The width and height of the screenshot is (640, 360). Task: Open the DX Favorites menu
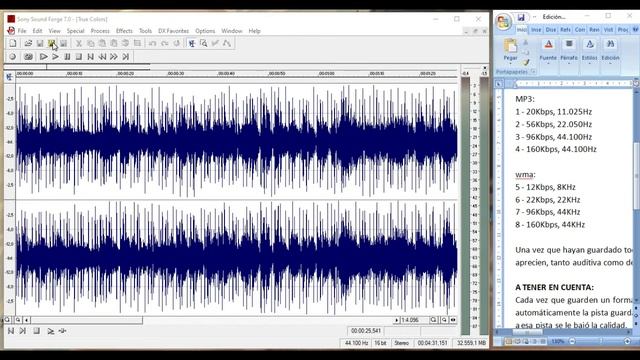click(173, 31)
